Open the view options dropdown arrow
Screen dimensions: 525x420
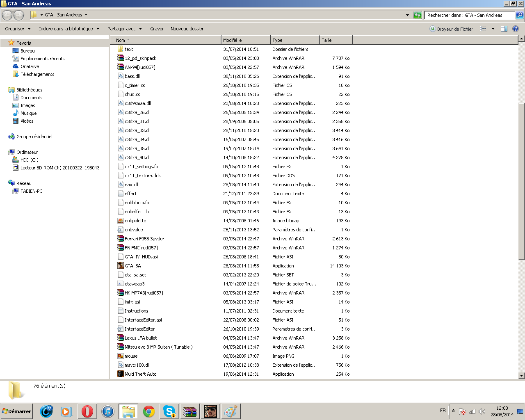(x=493, y=29)
